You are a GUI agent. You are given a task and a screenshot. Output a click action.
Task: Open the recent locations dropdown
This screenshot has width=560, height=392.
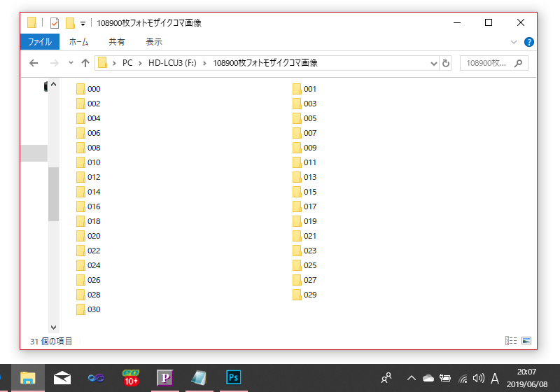(71, 63)
